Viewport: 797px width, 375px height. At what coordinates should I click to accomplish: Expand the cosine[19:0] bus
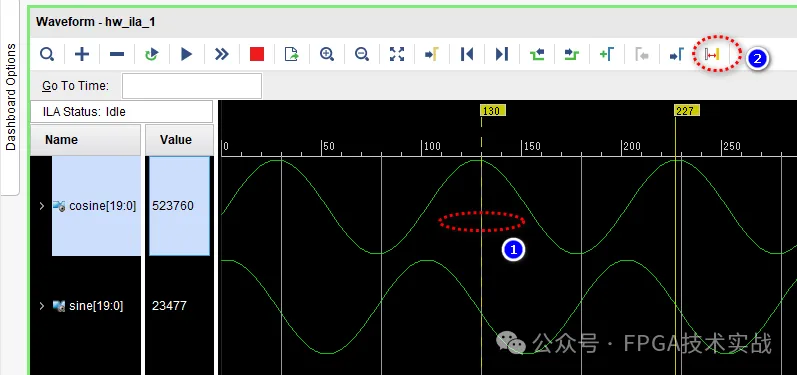(42, 206)
